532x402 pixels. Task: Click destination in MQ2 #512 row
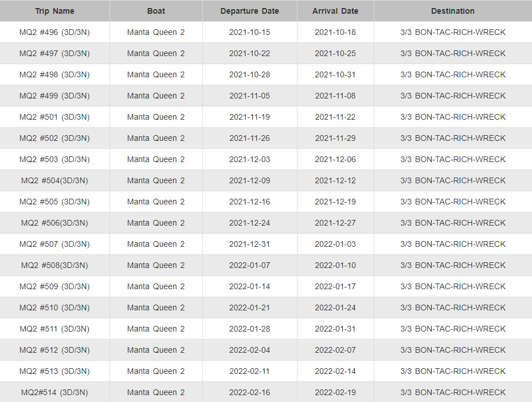point(453,350)
